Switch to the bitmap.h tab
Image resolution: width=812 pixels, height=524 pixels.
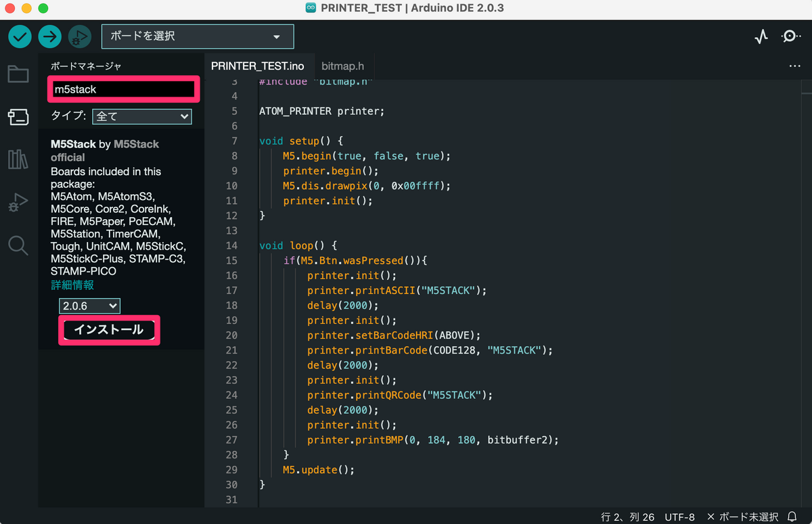(x=342, y=66)
